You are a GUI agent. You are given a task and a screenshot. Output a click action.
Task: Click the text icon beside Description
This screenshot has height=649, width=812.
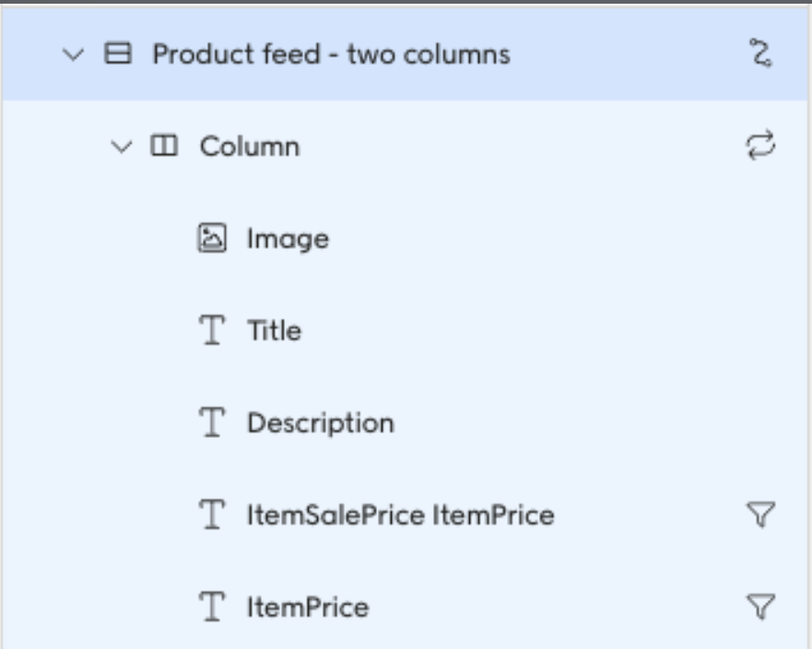[x=212, y=423]
